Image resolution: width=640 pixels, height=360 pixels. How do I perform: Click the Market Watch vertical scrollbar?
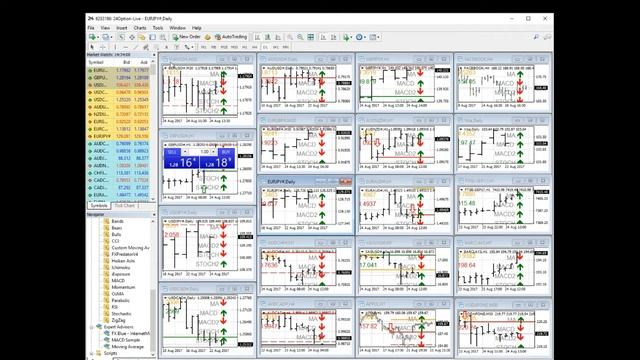[x=153, y=131]
